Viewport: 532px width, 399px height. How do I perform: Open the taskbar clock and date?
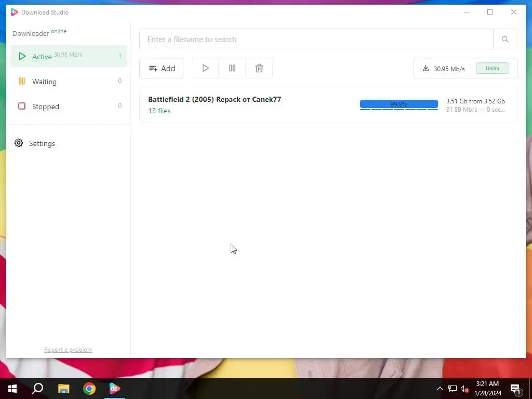487,389
